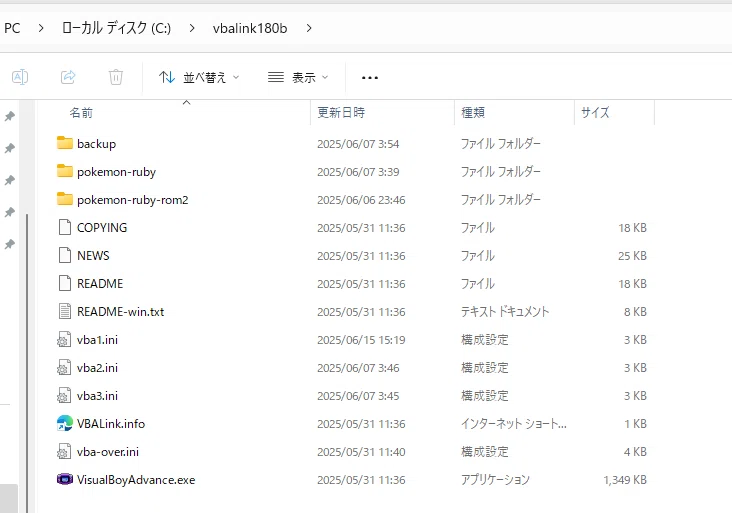Click the Delete trash can icon
The height and width of the screenshot is (513, 732).
(x=116, y=77)
